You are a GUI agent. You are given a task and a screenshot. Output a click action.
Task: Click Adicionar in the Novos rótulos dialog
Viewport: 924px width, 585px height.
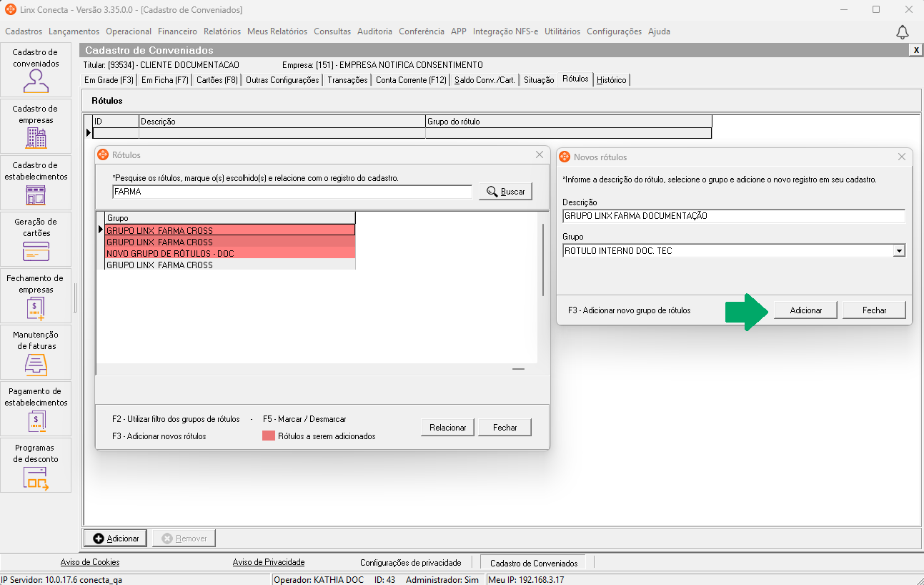click(x=806, y=310)
